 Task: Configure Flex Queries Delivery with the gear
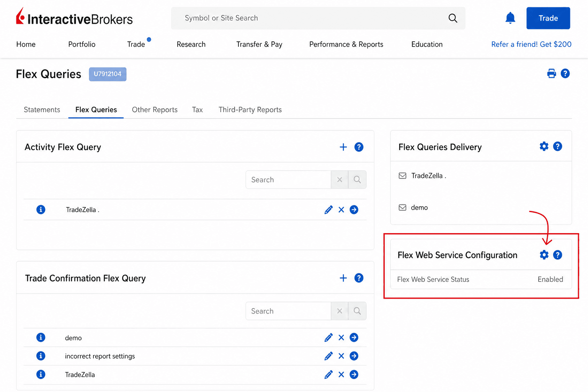544,146
